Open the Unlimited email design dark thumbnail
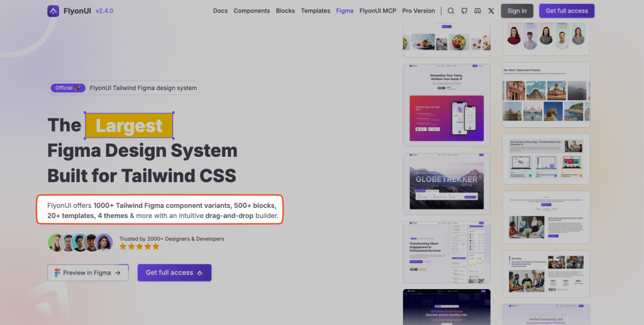This screenshot has height=325, width=644. [x=447, y=307]
